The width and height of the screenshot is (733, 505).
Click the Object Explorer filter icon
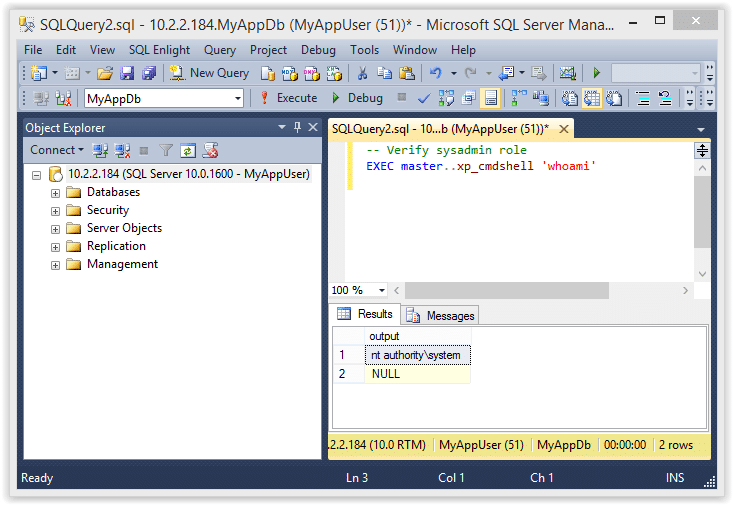(165, 151)
